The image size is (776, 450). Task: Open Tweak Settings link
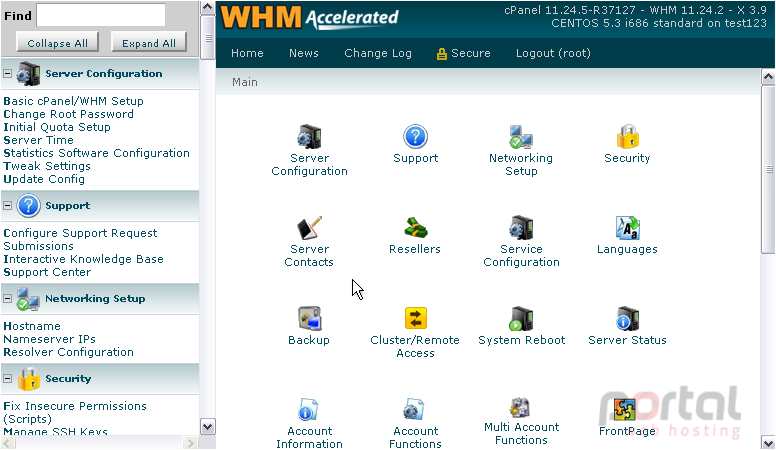tap(47, 166)
